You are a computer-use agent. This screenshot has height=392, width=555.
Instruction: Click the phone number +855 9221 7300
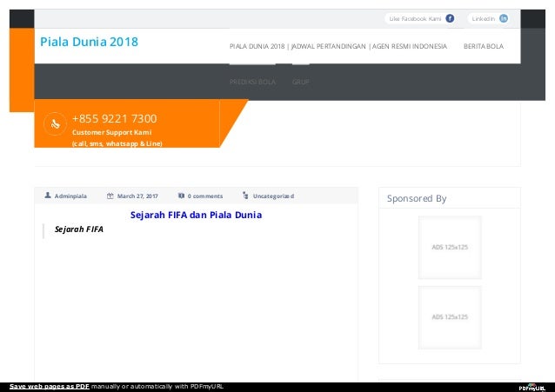(x=114, y=119)
